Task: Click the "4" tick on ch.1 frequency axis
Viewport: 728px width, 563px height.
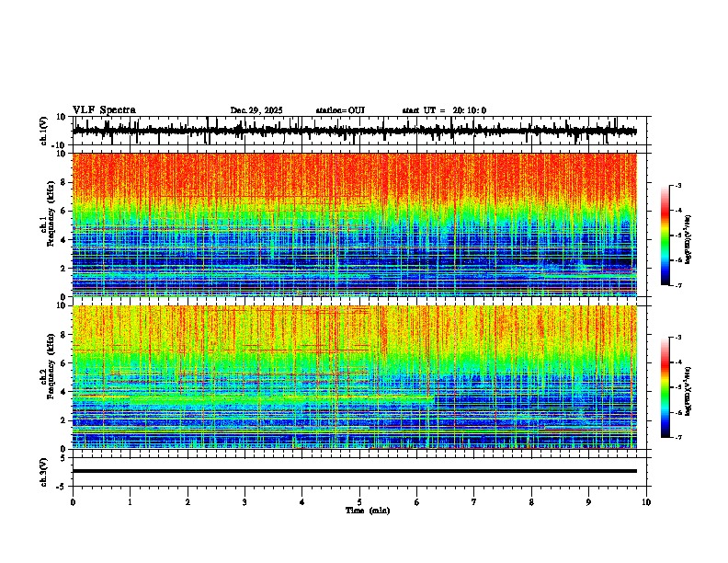Action: coord(64,240)
